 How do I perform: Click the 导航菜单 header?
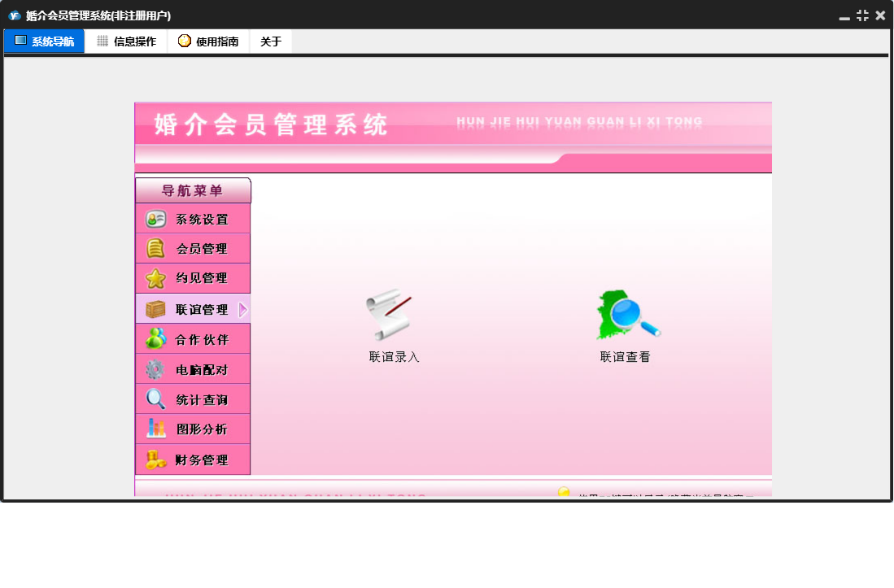[x=193, y=190]
